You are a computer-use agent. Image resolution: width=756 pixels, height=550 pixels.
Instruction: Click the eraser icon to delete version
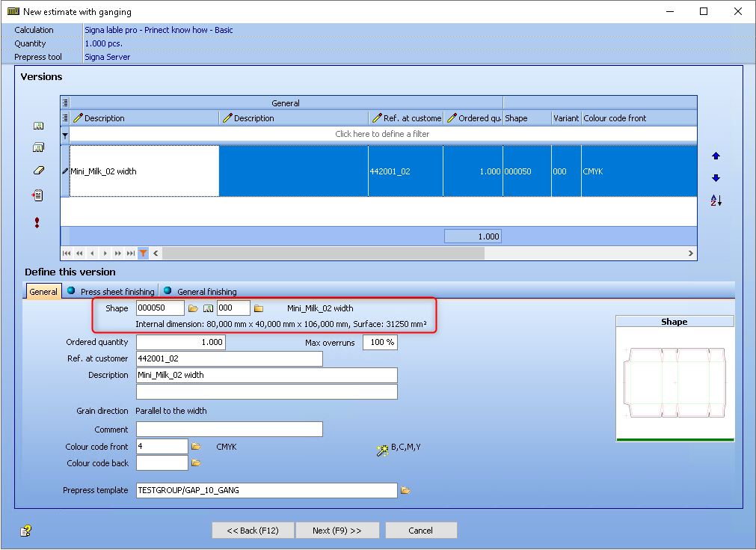tap(39, 171)
